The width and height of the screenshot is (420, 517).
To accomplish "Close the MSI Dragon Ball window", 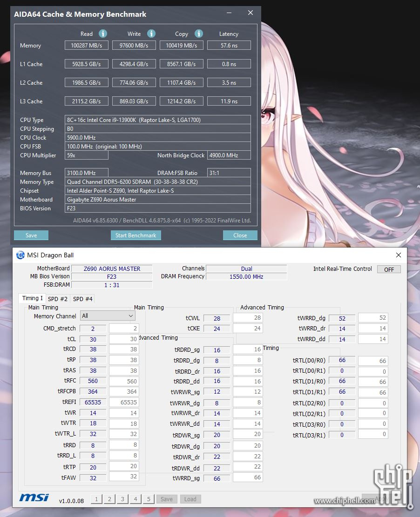I will (x=399, y=255).
